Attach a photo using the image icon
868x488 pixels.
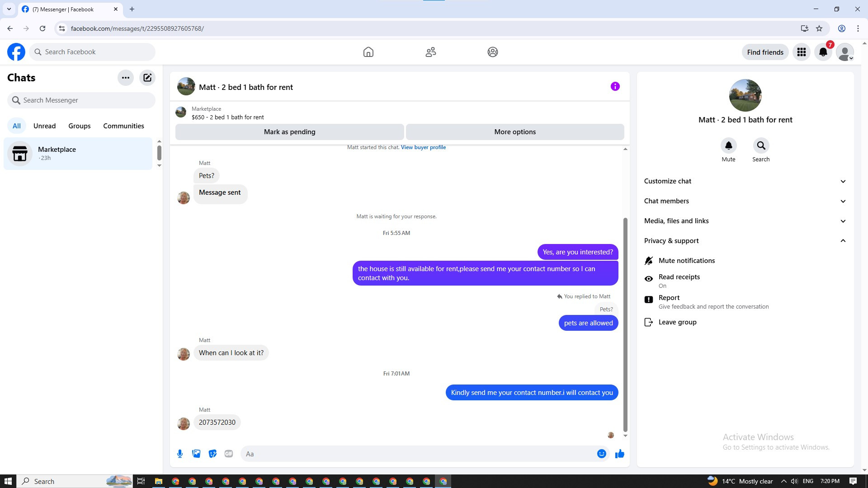(x=196, y=454)
